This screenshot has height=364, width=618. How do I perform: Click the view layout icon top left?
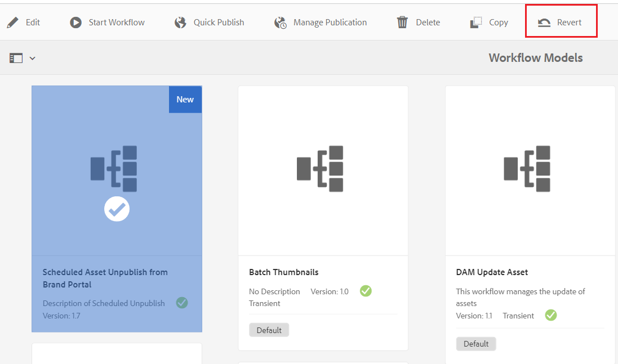click(16, 57)
